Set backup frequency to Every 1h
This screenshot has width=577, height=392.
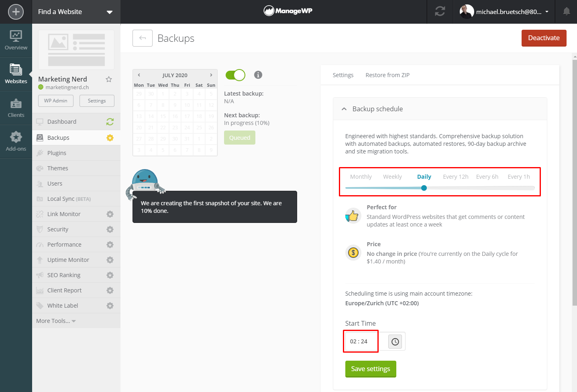(519, 177)
